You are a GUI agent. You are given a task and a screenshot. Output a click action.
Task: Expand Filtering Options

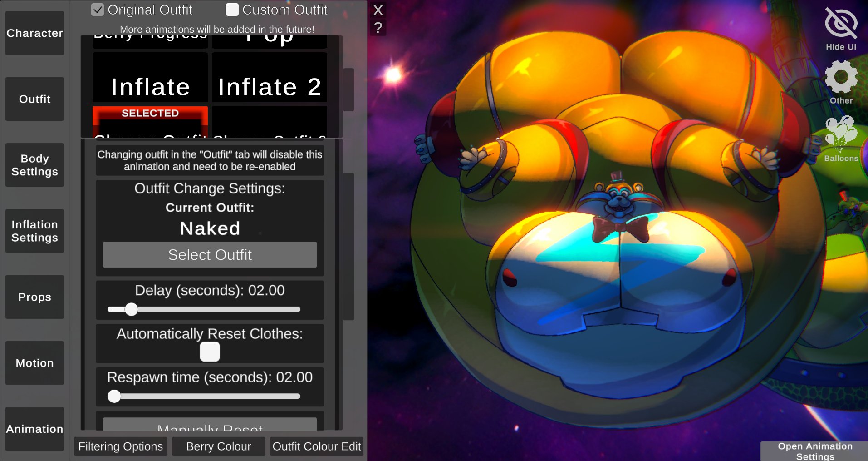[121, 446]
